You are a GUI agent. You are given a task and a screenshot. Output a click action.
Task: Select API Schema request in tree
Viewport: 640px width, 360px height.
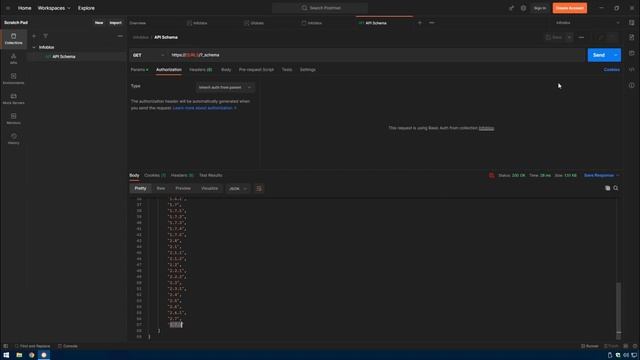coord(64,57)
